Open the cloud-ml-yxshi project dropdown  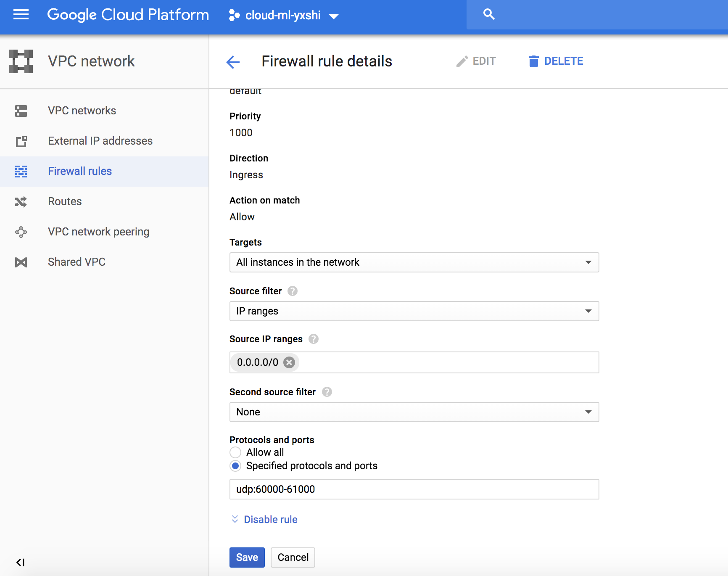click(x=284, y=16)
